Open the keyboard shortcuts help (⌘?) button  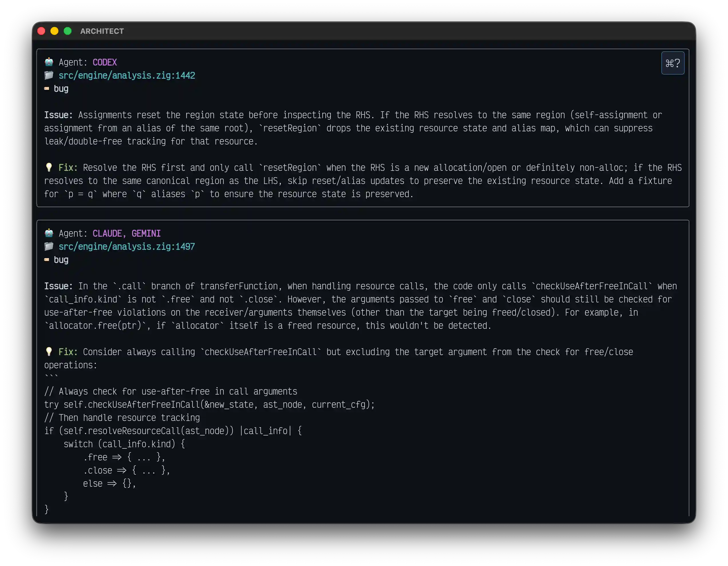[673, 63]
